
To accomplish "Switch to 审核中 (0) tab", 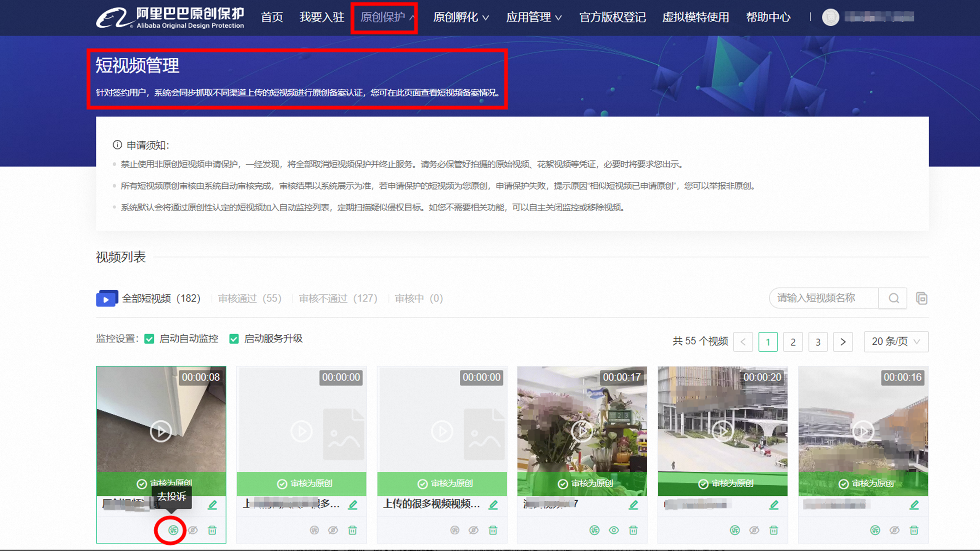I will click(419, 298).
